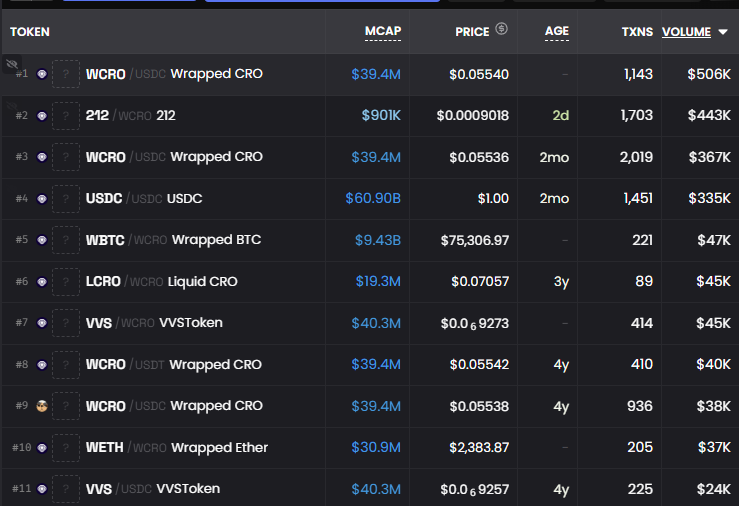Open the VVS /WCRO VVSToken pair
The width and height of the screenshot is (739, 506).
pyautogui.click(x=154, y=323)
